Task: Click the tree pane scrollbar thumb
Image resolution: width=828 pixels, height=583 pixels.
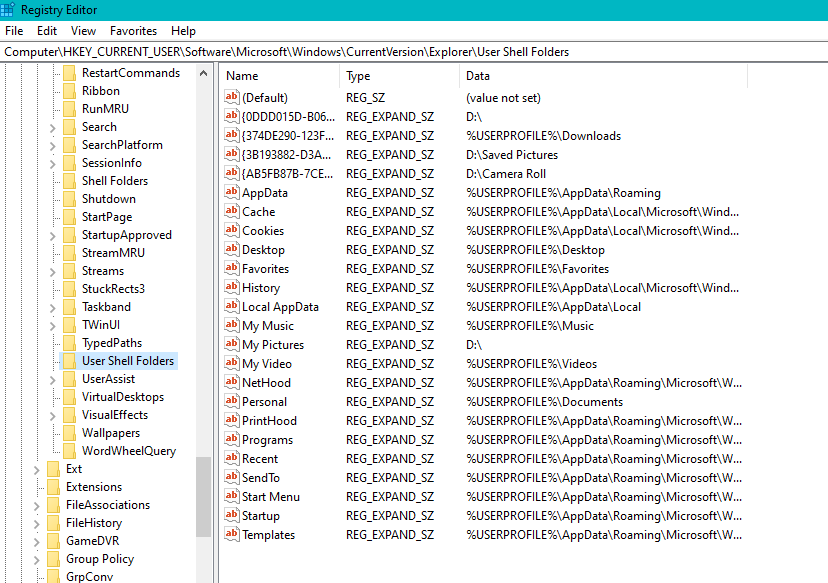Action: (x=203, y=496)
